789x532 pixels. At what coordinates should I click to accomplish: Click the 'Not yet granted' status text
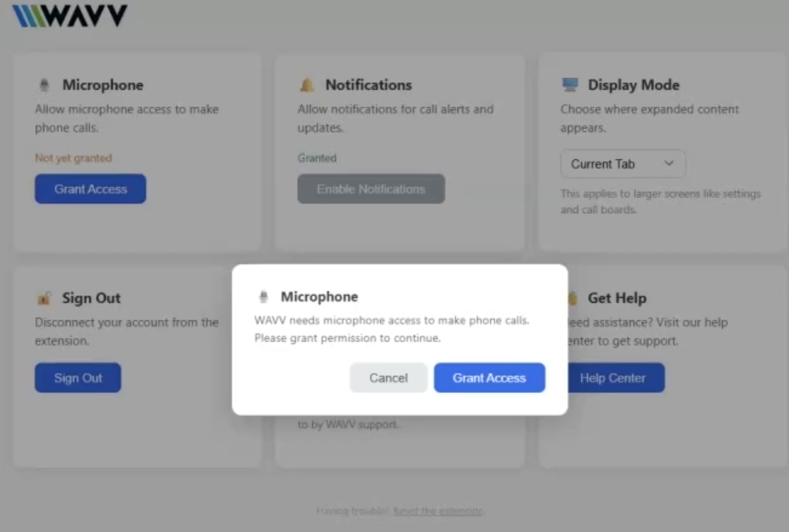(73, 158)
